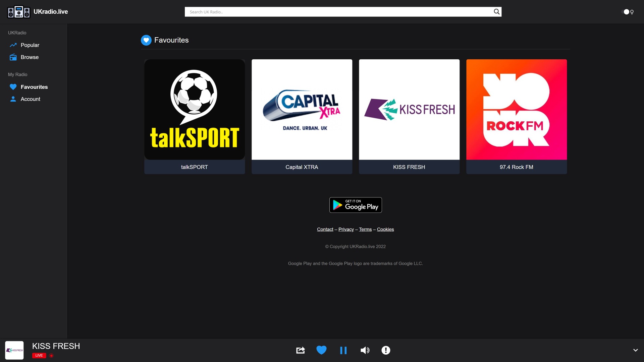Viewport: 644px width, 362px height.
Task: Open the Account section
Action: [30, 99]
